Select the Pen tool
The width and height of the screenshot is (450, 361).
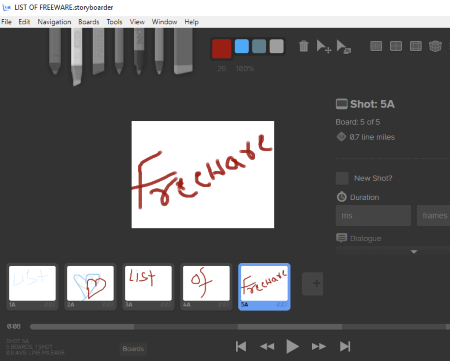click(x=139, y=51)
